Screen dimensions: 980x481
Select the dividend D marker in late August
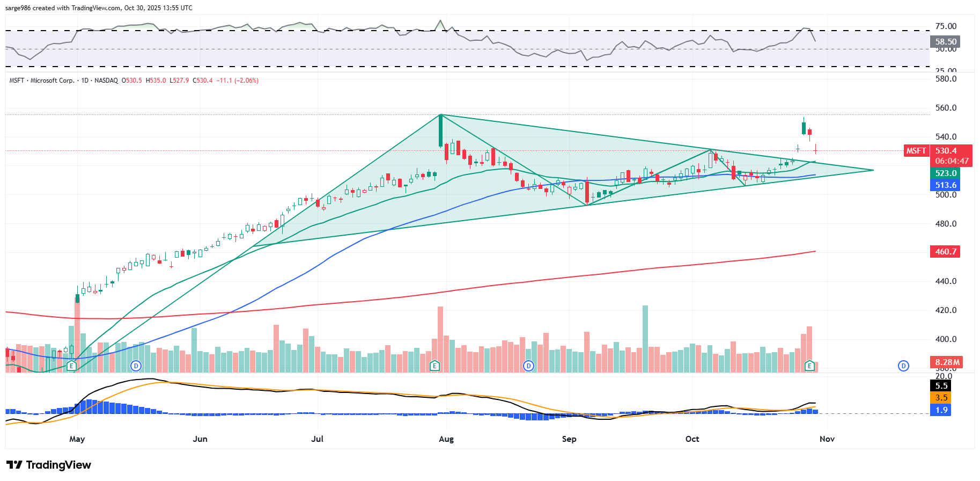(x=529, y=366)
